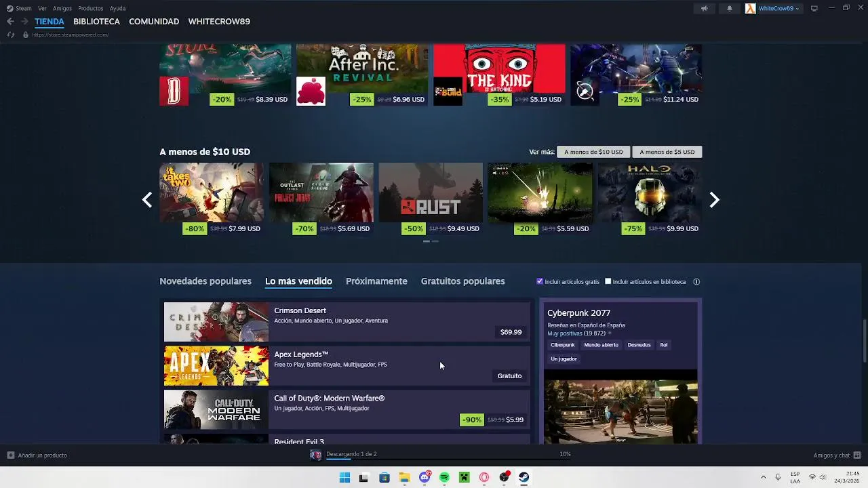Viewport: 868px width, 488px height.
Task: Click the Rol tag
Action: click(x=664, y=345)
